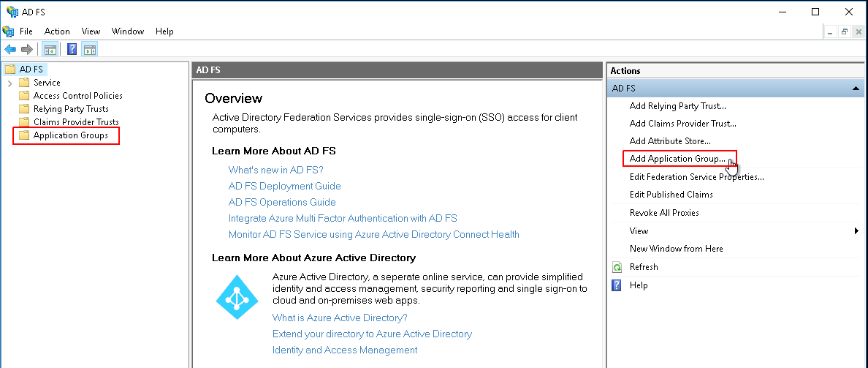This screenshot has height=368, width=868.
Task: Select Application Groups tree item
Action: tap(71, 135)
